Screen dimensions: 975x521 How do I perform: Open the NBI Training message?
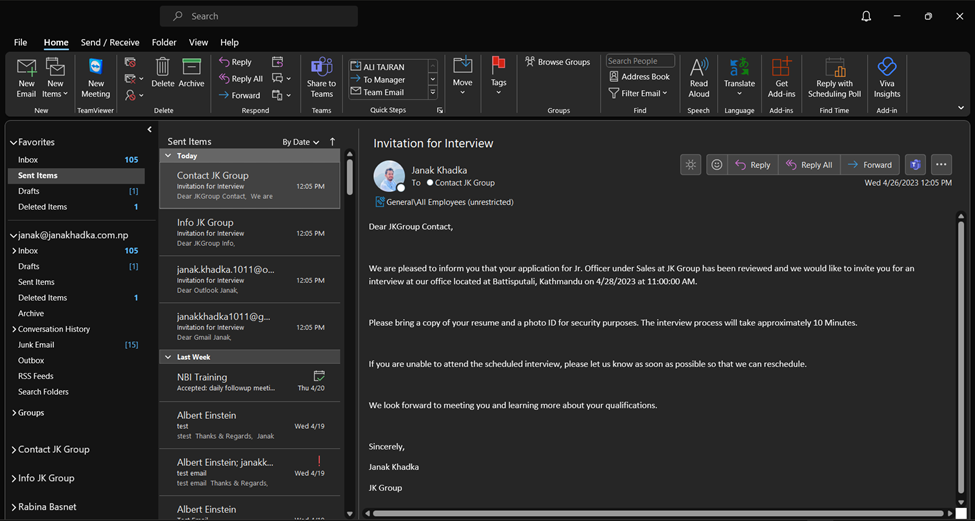[x=249, y=382]
